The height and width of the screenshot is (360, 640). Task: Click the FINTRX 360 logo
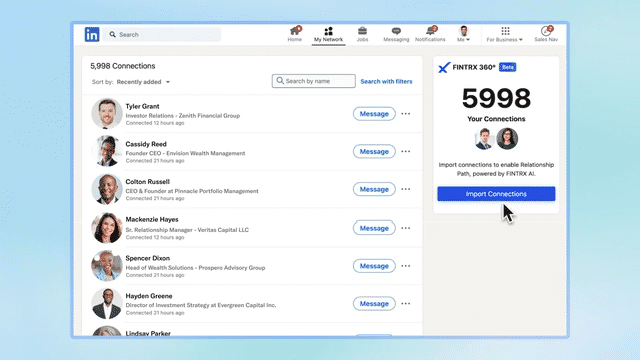(467, 67)
